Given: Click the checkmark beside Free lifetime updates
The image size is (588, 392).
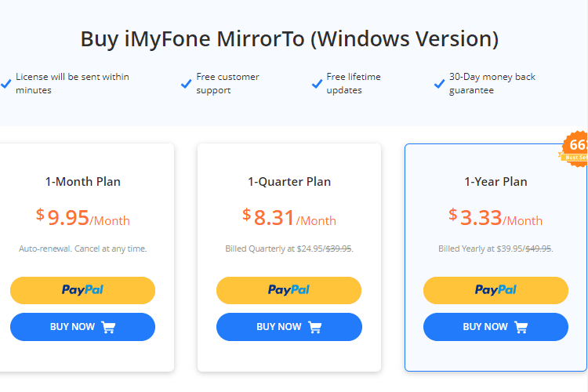Looking at the screenshot, I should 317,83.
